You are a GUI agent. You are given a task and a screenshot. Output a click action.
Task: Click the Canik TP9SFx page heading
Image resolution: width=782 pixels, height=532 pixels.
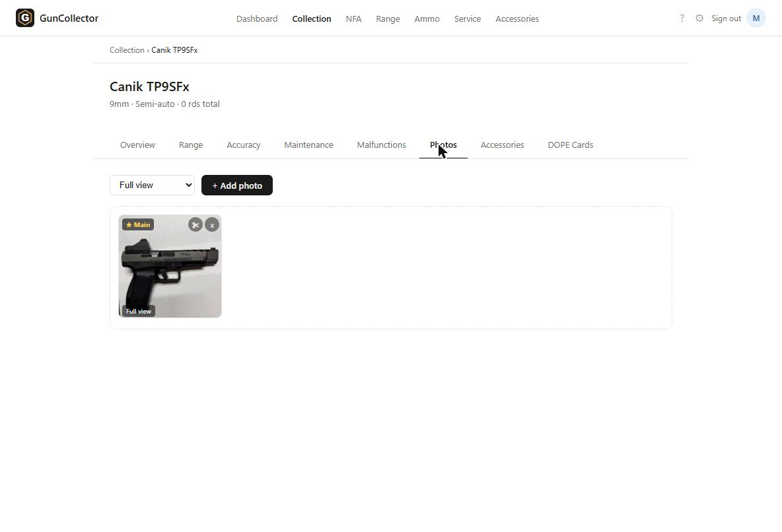150,86
